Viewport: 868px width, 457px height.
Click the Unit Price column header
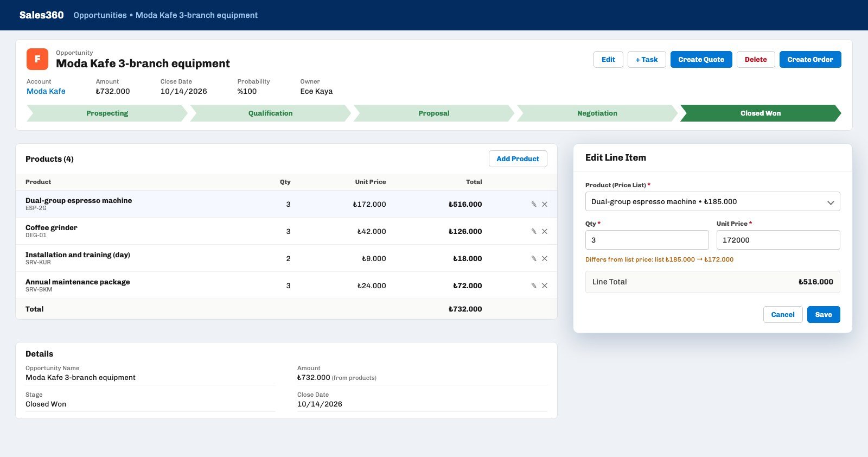tap(371, 182)
